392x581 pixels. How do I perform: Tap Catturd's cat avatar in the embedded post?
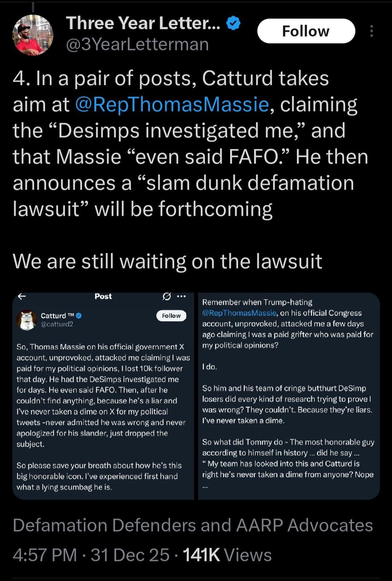pos(27,320)
